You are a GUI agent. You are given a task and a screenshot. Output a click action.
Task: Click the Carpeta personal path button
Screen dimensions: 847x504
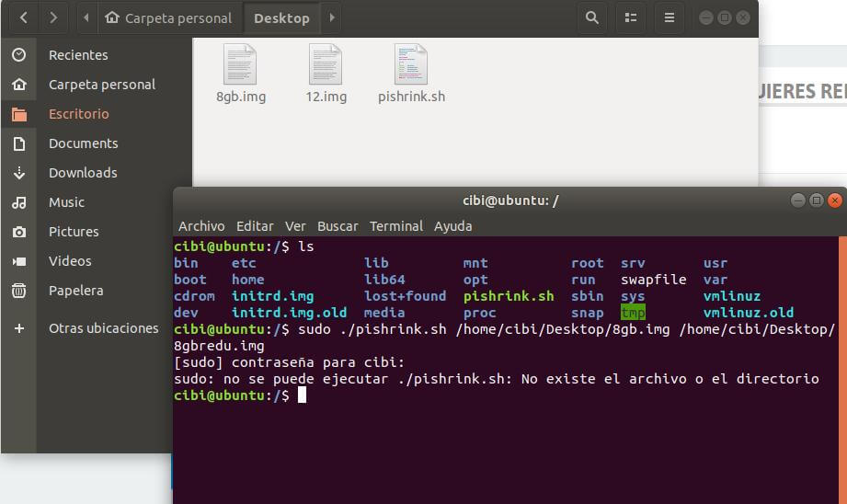point(168,17)
